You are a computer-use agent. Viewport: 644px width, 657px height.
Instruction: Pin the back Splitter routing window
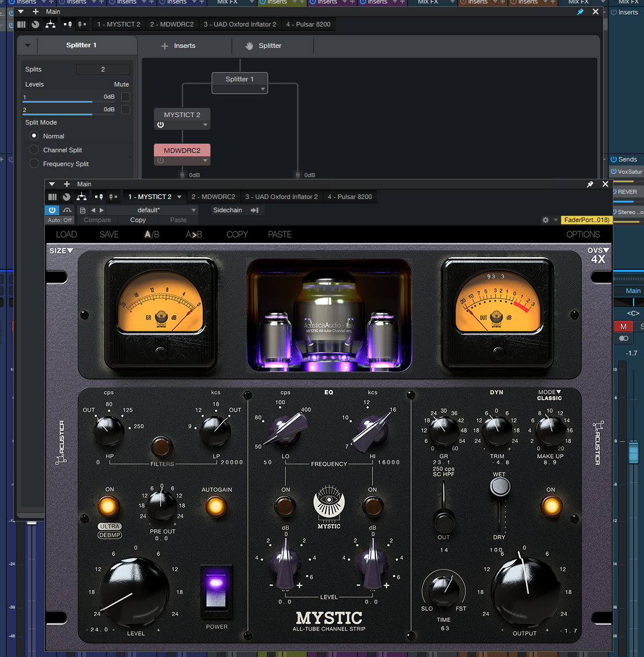(x=581, y=12)
